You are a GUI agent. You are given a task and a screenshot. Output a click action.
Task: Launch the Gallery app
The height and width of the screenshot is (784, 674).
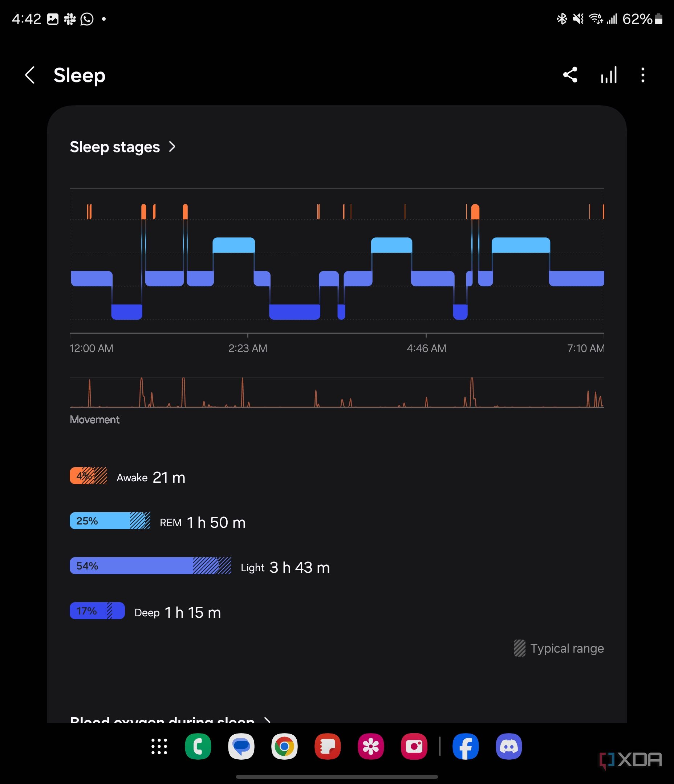372,746
